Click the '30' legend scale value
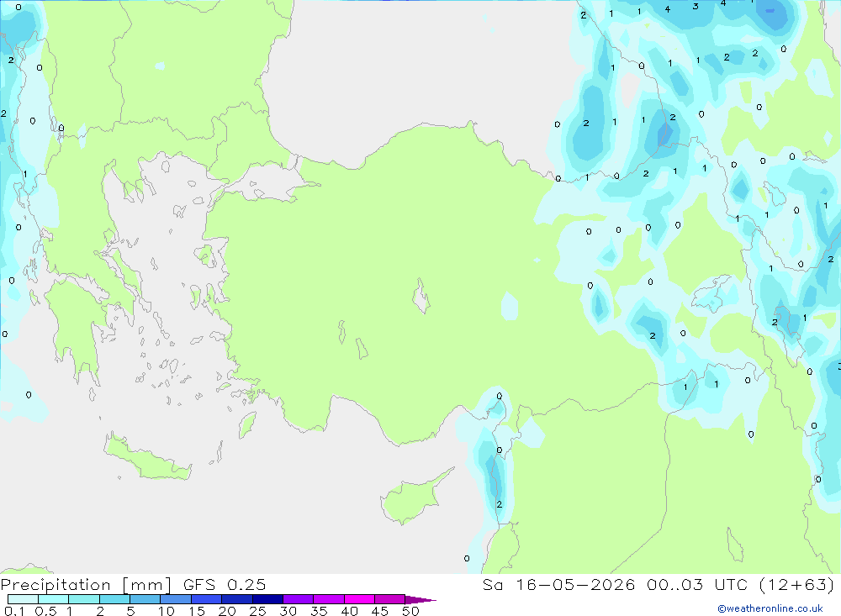The width and height of the screenshot is (841, 616). pos(288,611)
